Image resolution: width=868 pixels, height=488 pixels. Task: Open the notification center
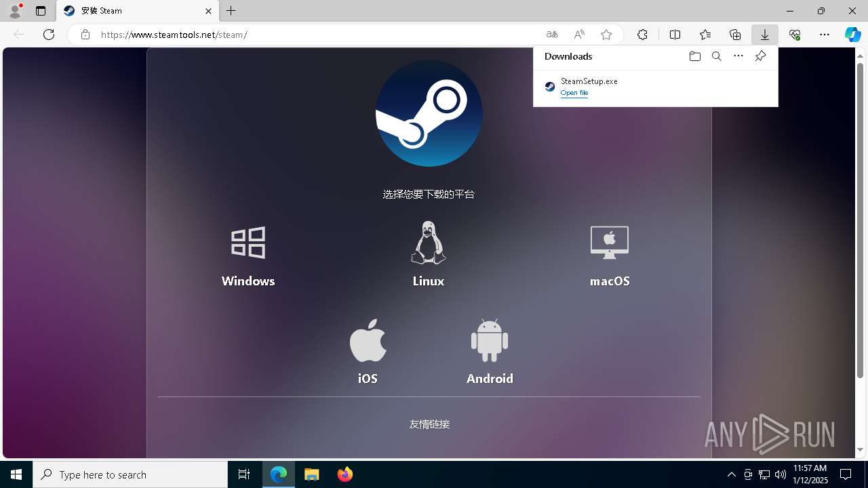point(846,474)
